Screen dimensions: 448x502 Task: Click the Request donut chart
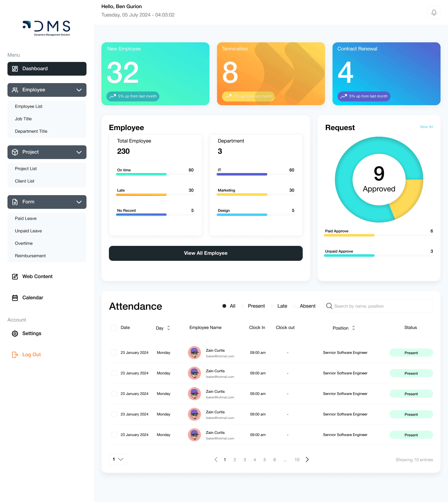tap(379, 180)
